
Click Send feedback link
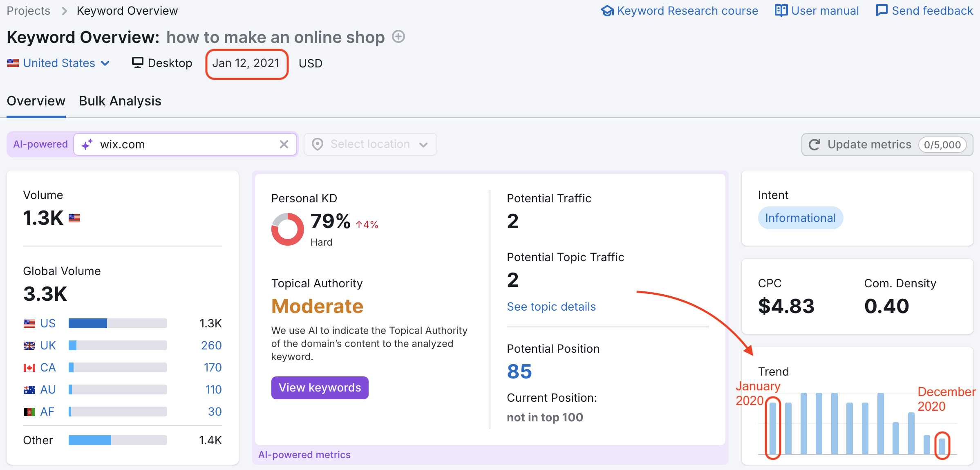point(925,11)
